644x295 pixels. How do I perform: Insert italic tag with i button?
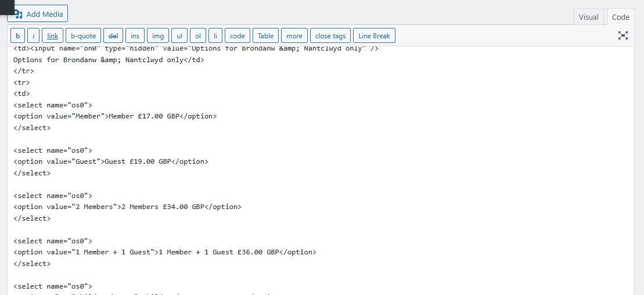click(x=33, y=36)
